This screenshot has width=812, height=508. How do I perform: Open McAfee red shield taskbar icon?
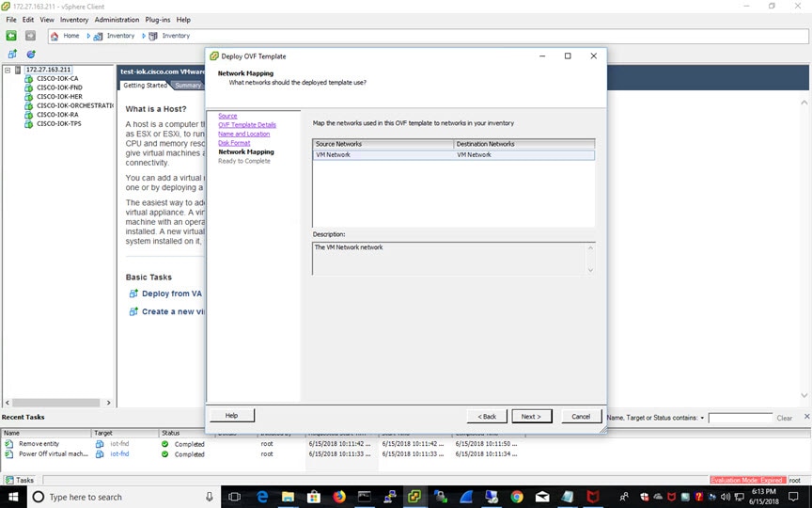tap(592, 497)
